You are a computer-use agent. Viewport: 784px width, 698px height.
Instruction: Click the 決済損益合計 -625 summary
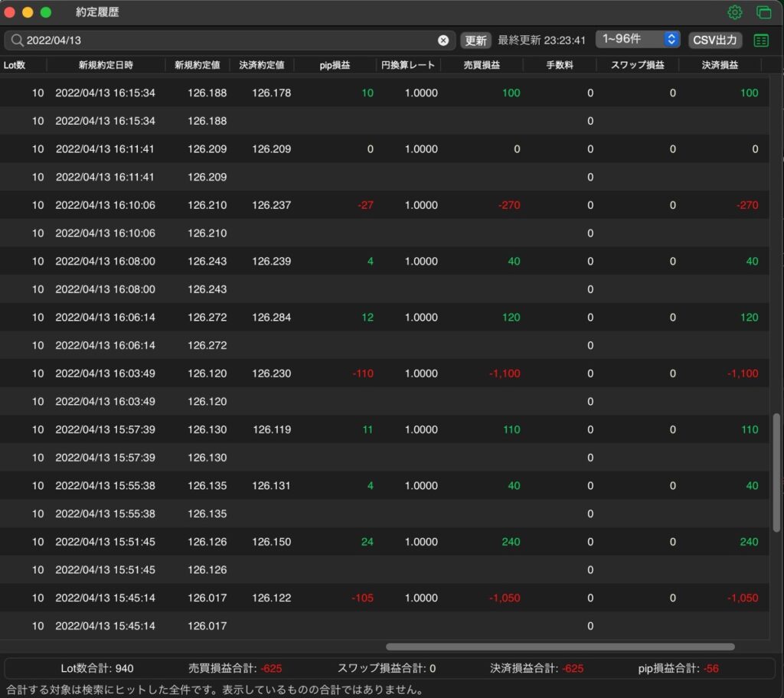[537, 668]
